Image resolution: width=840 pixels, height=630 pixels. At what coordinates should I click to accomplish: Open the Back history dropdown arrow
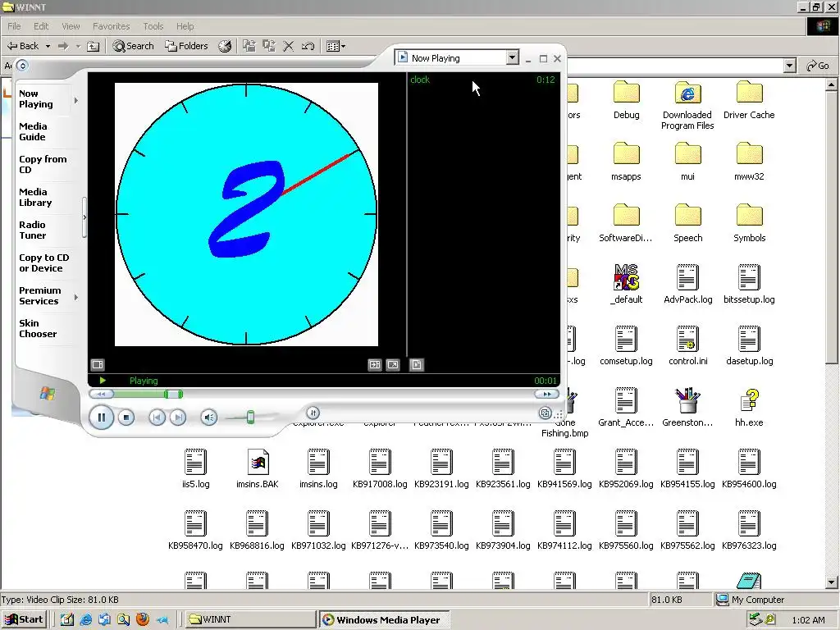48,46
